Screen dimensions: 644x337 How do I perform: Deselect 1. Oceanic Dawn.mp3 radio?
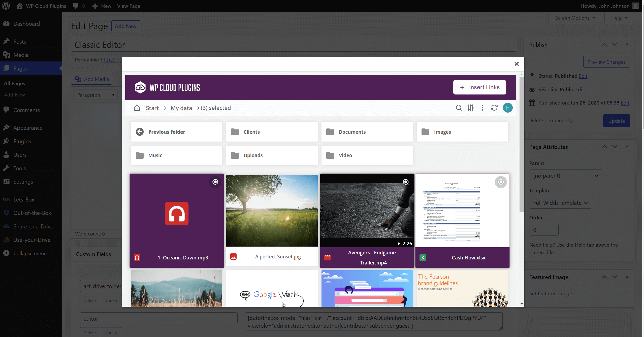pyautogui.click(x=215, y=182)
